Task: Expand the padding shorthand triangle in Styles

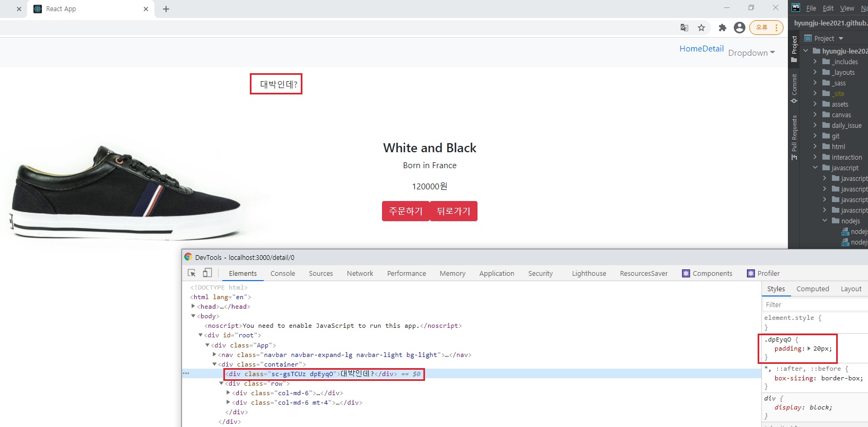Action: click(x=809, y=348)
